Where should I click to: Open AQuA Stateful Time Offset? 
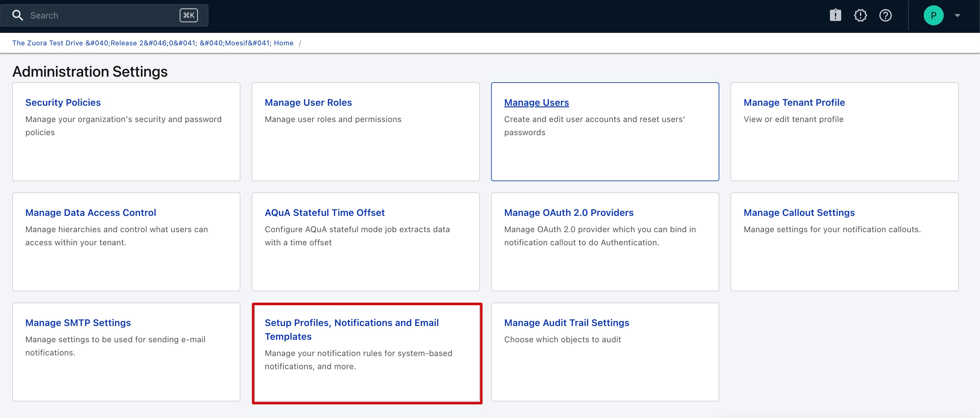coord(324,212)
